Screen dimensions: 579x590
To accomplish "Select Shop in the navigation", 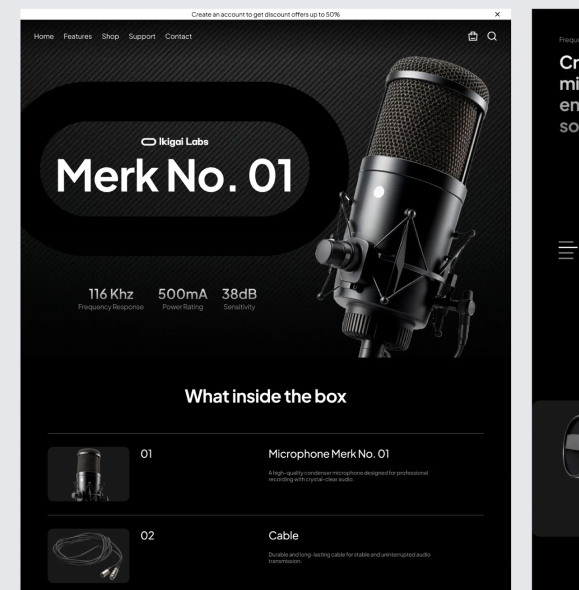I will (x=110, y=36).
